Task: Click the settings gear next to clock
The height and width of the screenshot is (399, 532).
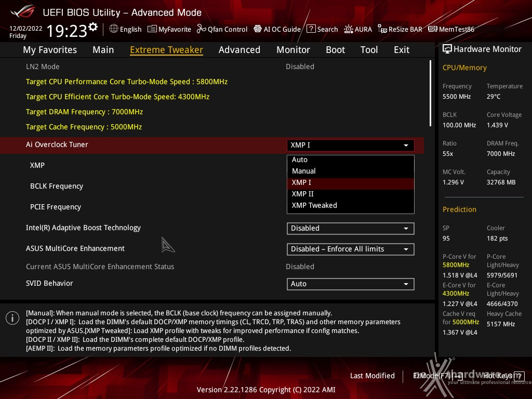Action: click(x=93, y=27)
